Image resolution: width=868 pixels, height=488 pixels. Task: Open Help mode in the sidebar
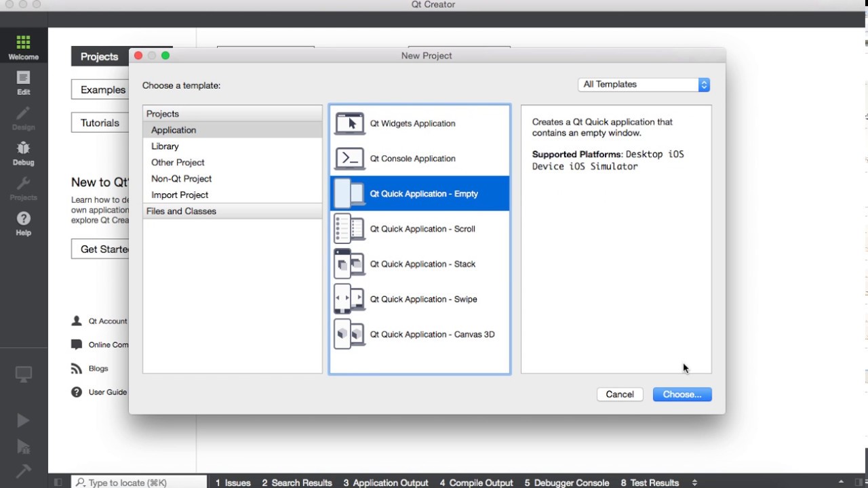[24, 224]
